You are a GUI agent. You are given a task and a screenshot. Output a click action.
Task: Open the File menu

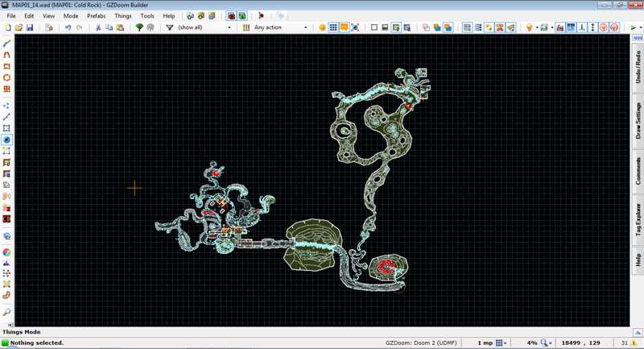pyautogui.click(x=11, y=16)
